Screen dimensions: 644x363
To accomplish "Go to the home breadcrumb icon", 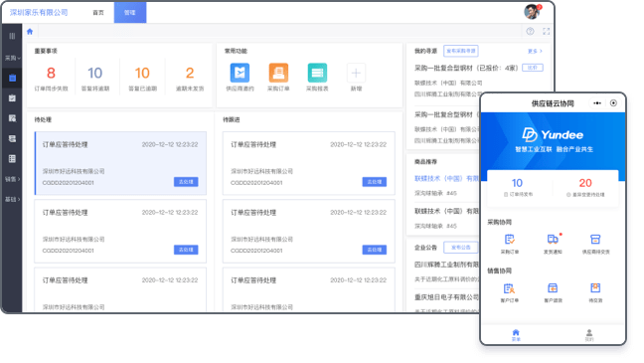I will click(x=30, y=31).
